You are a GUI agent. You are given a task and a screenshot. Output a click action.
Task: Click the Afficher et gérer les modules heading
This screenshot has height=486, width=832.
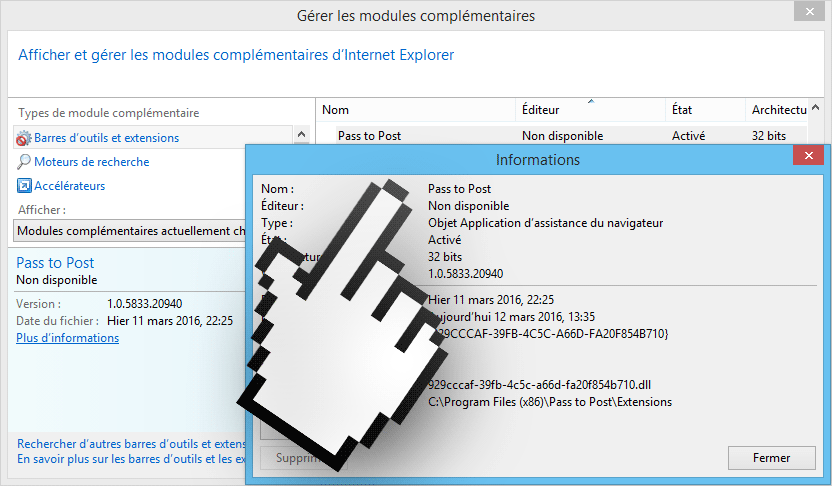coord(236,55)
